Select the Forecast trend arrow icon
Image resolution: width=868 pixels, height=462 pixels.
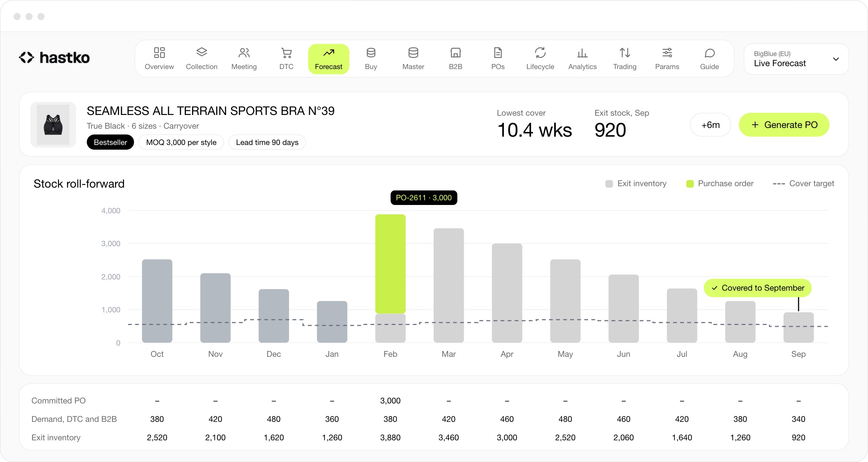(x=328, y=53)
